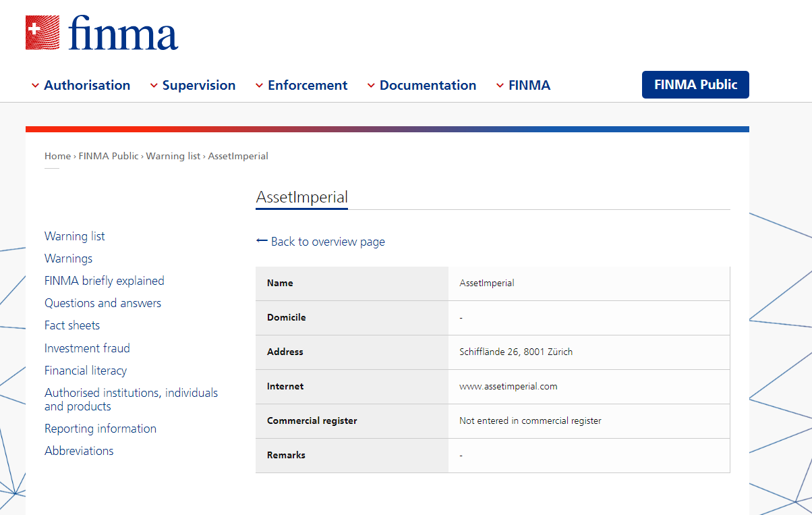Expand the Supervision menu chevron
Image resolution: width=812 pixels, height=515 pixels.
coord(154,86)
